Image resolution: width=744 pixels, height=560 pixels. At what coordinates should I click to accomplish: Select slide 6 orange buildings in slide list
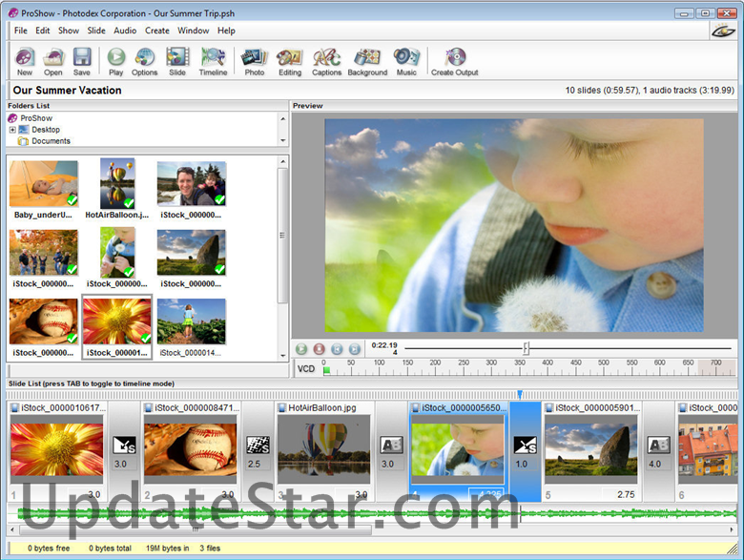click(708, 450)
